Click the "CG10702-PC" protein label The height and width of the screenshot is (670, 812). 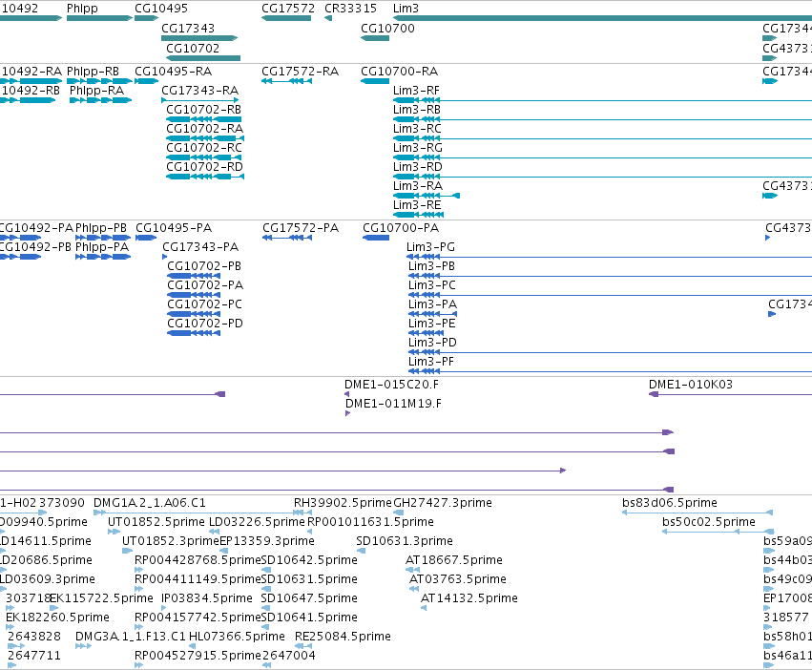pos(204,304)
